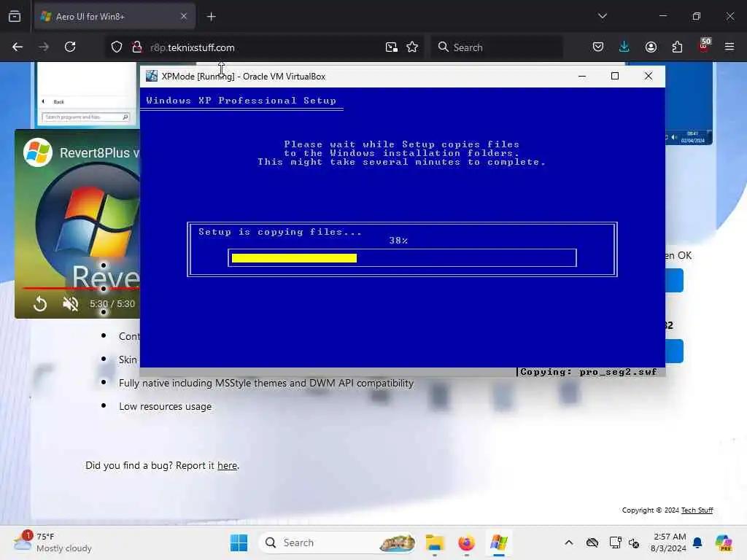Open Firefox application hamburger menu

[729, 47]
